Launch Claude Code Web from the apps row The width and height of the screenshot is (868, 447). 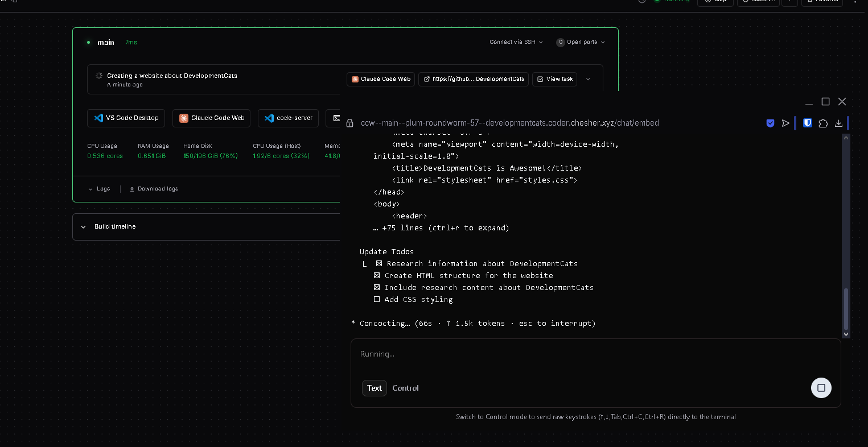[x=212, y=118]
